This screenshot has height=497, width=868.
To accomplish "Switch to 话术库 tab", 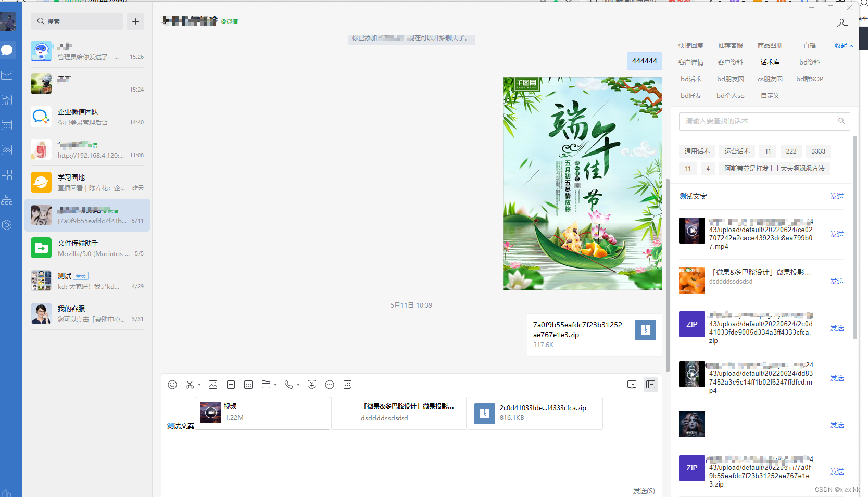I will pyautogui.click(x=770, y=62).
